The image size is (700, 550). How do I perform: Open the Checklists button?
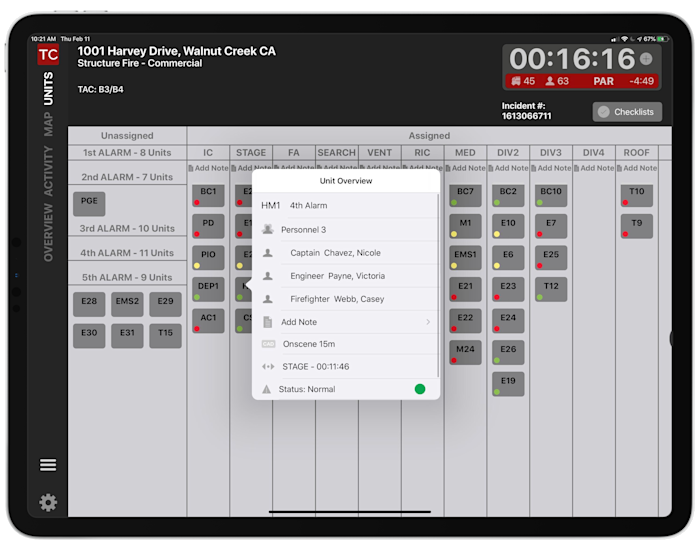(x=627, y=112)
